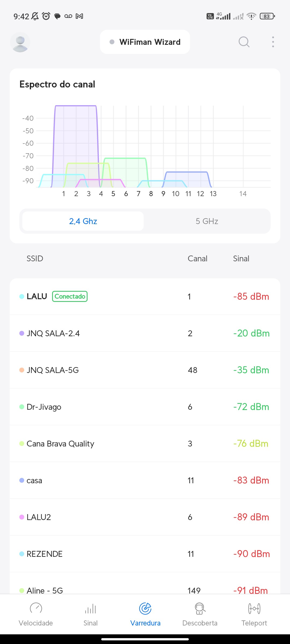
Task: Go to the Sinal bars tab
Action: [x=90, y=614]
